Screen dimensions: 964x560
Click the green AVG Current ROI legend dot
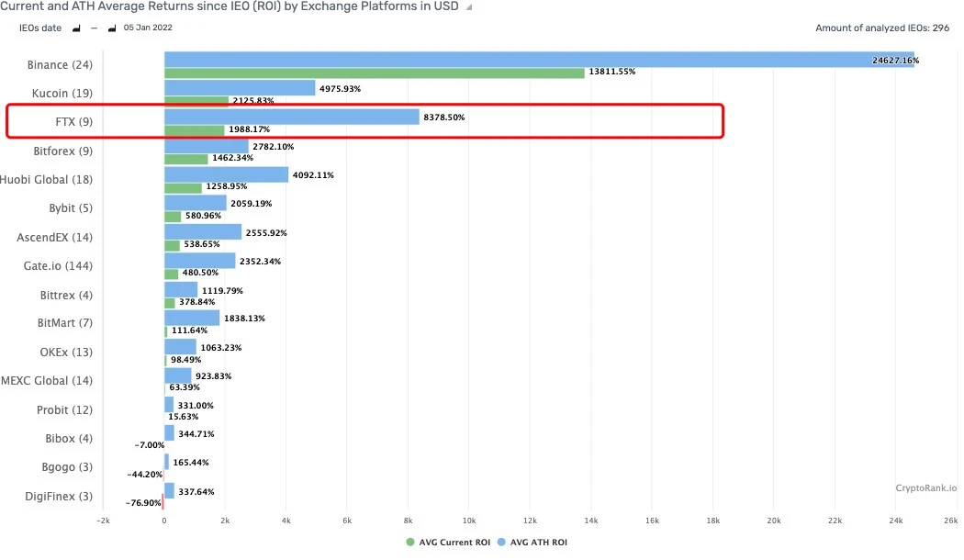(409, 543)
